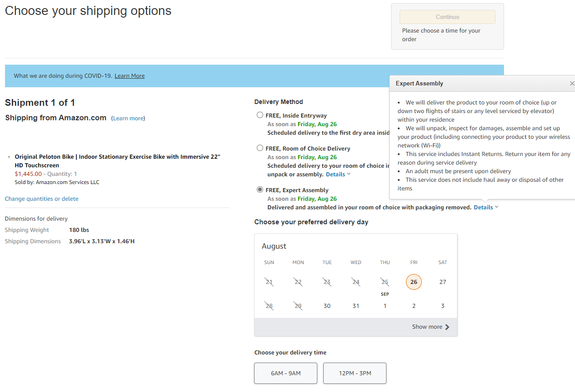The width and height of the screenshot is (575, 392).
Task: Expand Details under Room of Choice Delivery
Action: point(338,175)
